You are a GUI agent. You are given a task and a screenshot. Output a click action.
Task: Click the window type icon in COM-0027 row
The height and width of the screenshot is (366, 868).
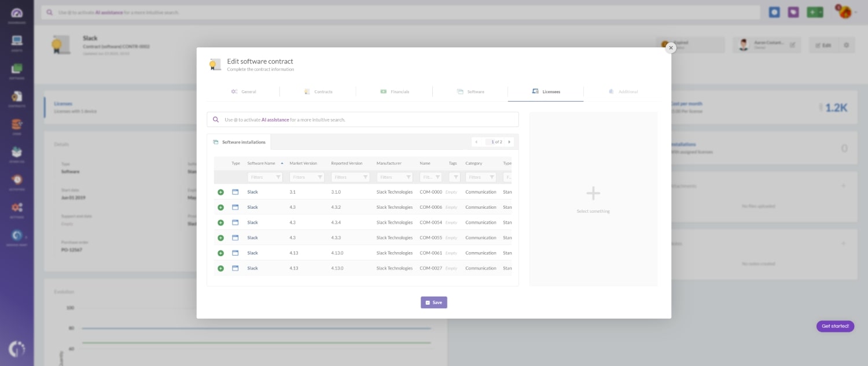[x=236, y=268]
